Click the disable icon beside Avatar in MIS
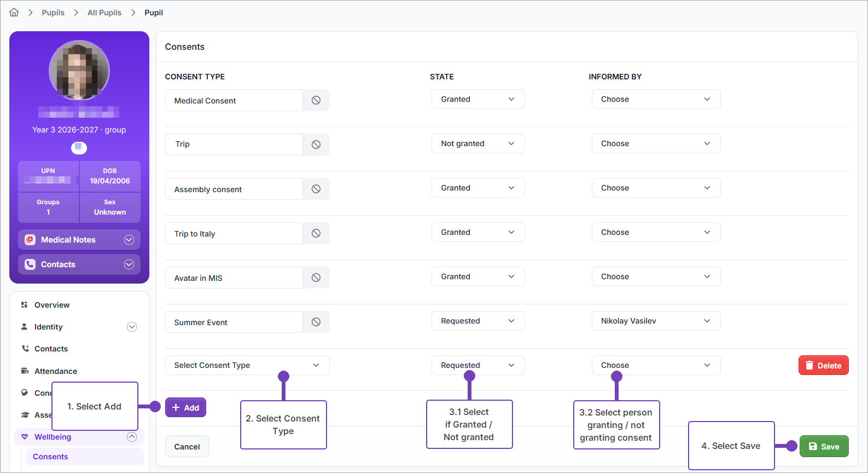The image size is (868, 473). click(316, 278)
